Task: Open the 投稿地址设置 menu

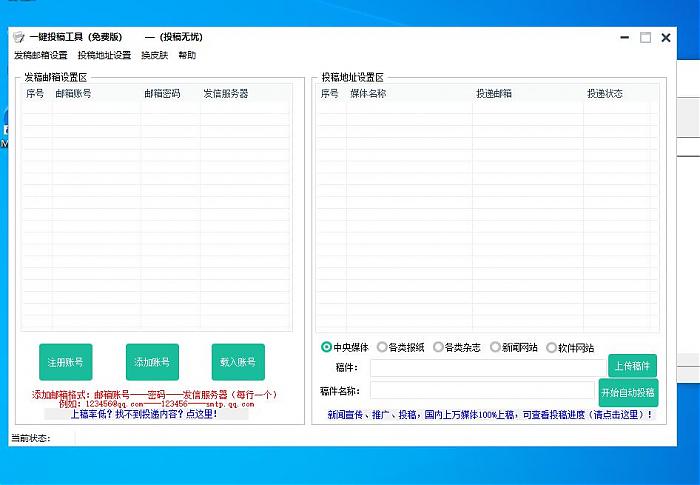Action: tap(104, 55)
